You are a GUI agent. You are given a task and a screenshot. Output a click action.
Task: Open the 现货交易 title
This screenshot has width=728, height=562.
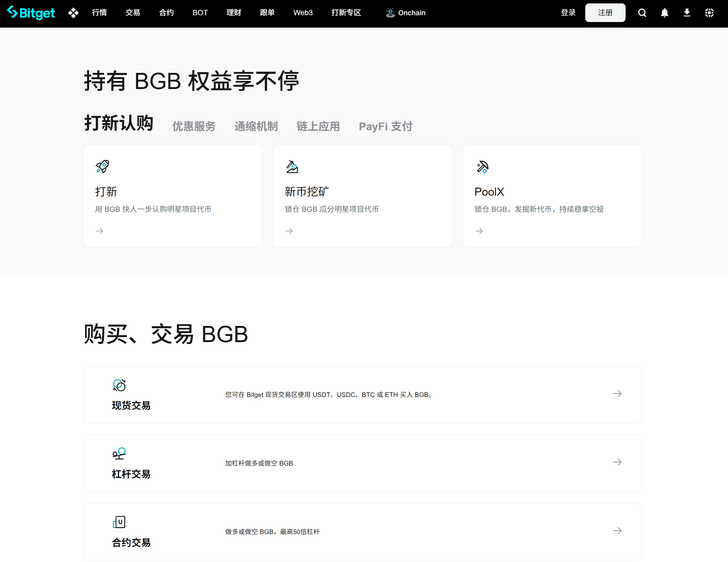131,405
